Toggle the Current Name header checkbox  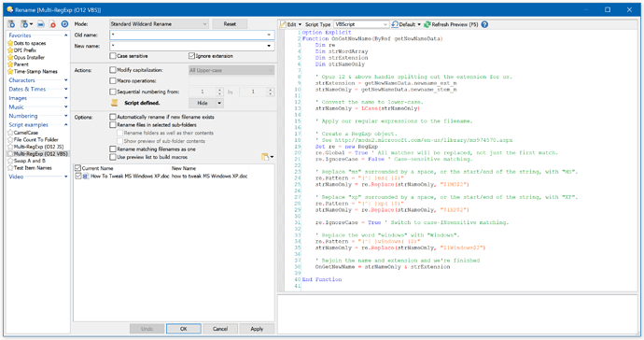click(77, 168)
